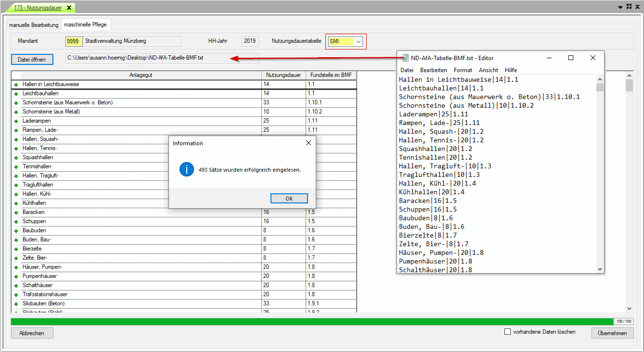
Task: Click the plus icon next to Baracken
Action: [x=16, y=213]
